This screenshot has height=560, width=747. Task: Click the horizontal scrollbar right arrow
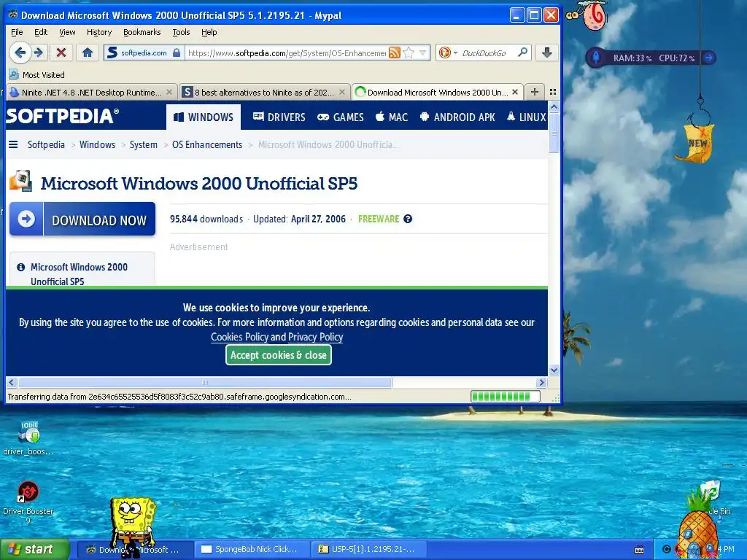(541, 382)
